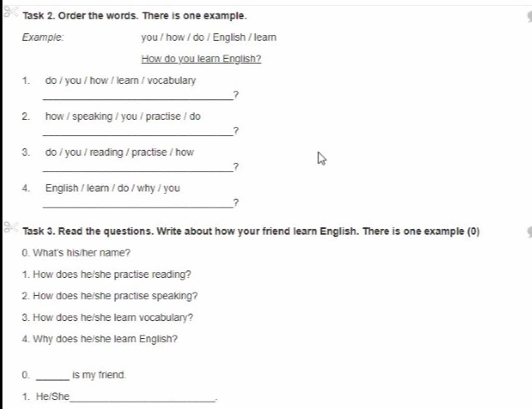
Task: Click the comment icon right of Task 3
Action: click(x=529, y=232)
